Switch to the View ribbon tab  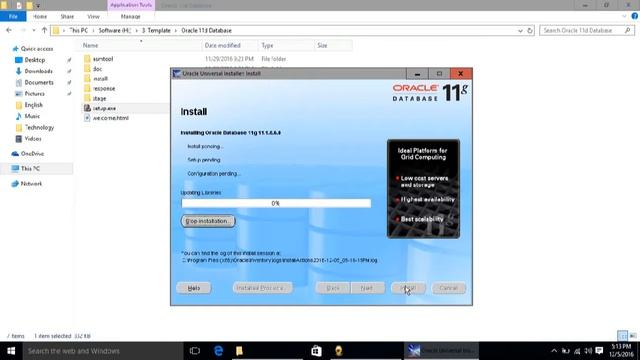point(93,16)
